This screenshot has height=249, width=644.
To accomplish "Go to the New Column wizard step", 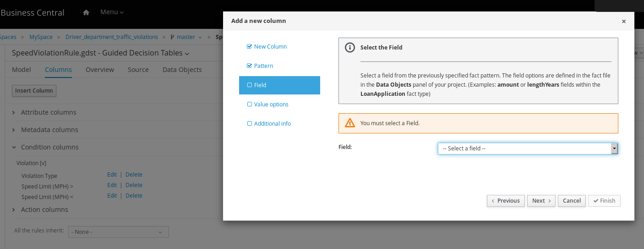I will click(x=270, y=47).
